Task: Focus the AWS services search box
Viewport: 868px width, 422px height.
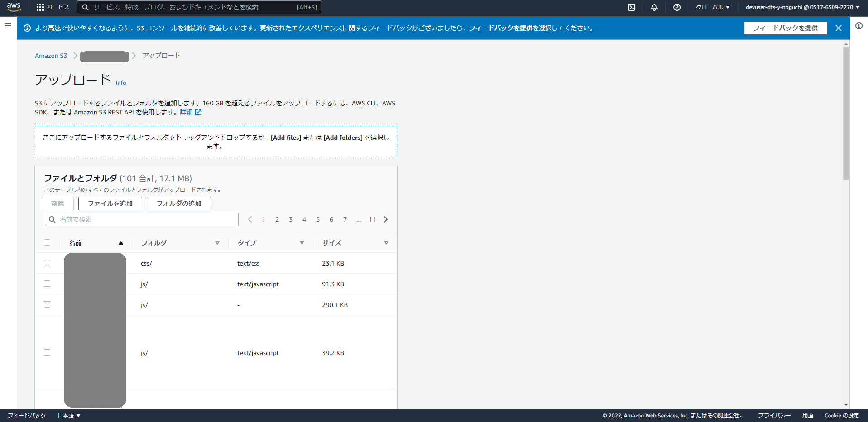Action: pyautogui.click(x=199, y=7)
